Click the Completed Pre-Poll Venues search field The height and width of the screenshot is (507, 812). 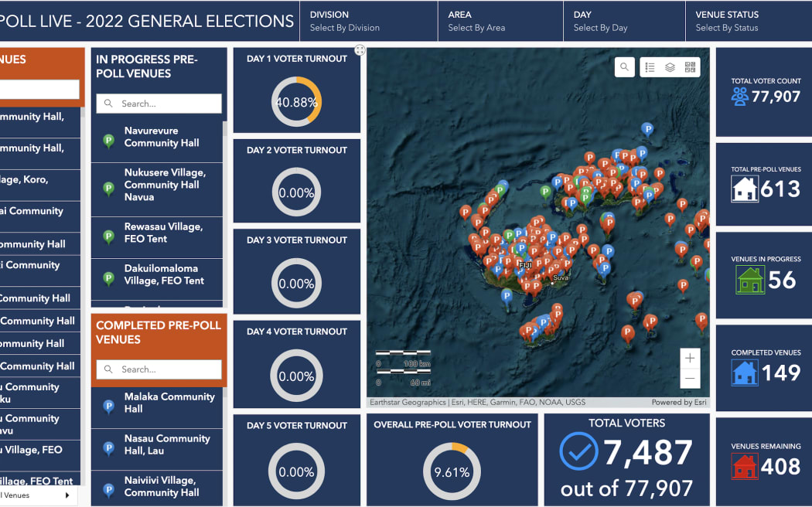point(159,369)
